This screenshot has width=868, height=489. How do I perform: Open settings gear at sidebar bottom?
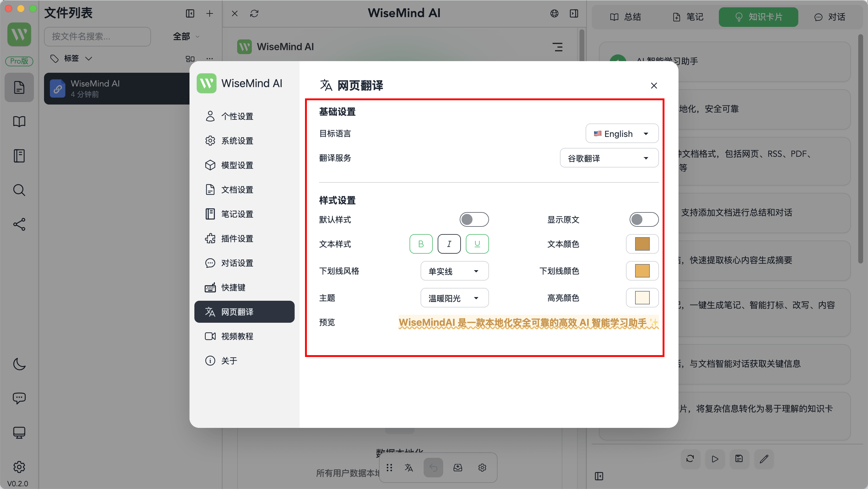pyautogui.click(x=19, y=467)
